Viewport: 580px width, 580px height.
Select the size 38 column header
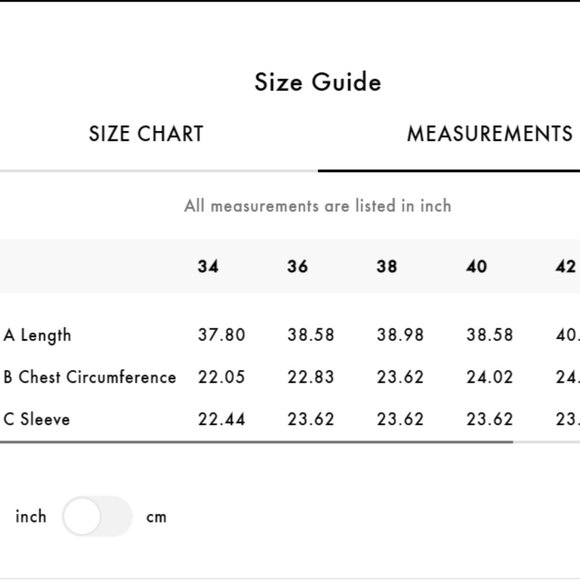pos(387,266)
